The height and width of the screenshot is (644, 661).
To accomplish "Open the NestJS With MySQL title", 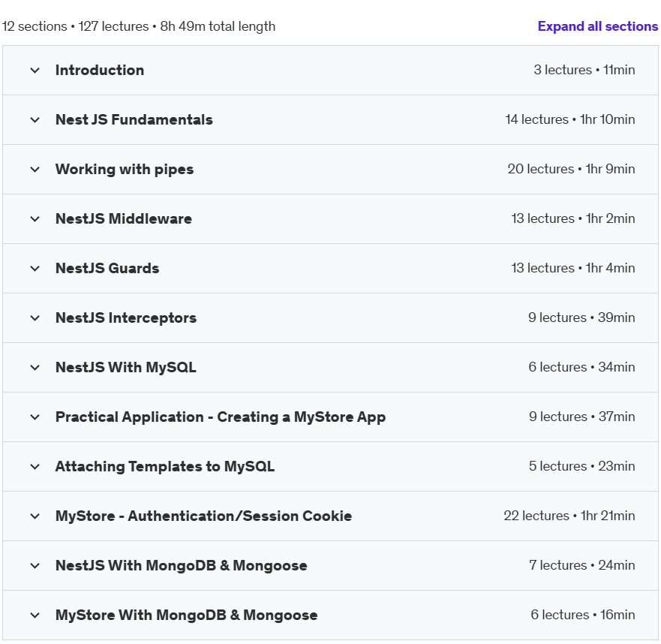I will (x=125, y=367).
